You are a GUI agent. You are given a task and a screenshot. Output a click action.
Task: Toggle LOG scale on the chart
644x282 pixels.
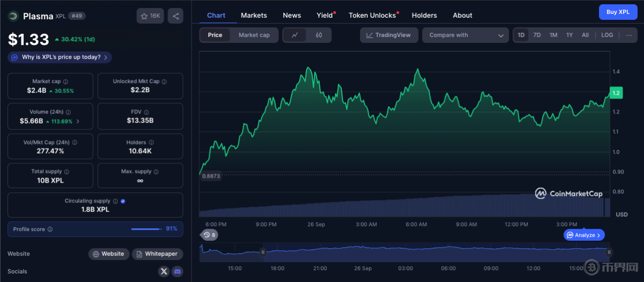[x=607, y=35]
